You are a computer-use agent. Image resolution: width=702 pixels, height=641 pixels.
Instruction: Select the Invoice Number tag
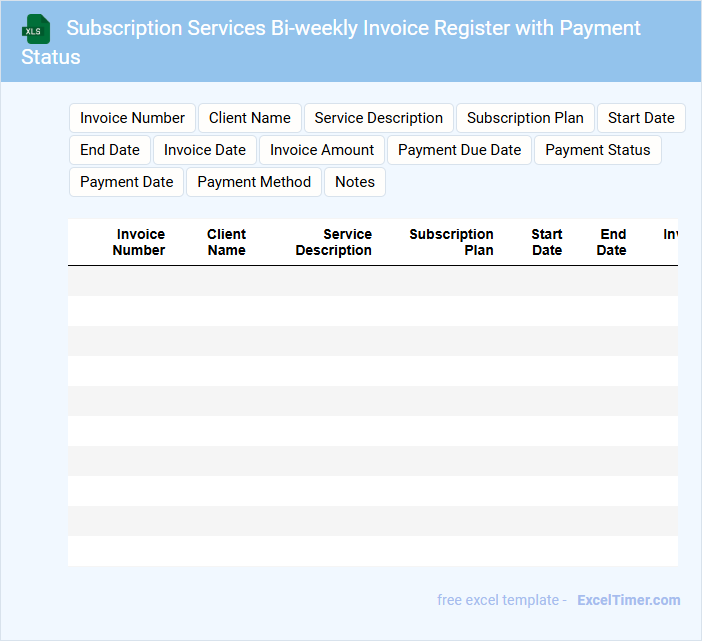tap(132, 118)
